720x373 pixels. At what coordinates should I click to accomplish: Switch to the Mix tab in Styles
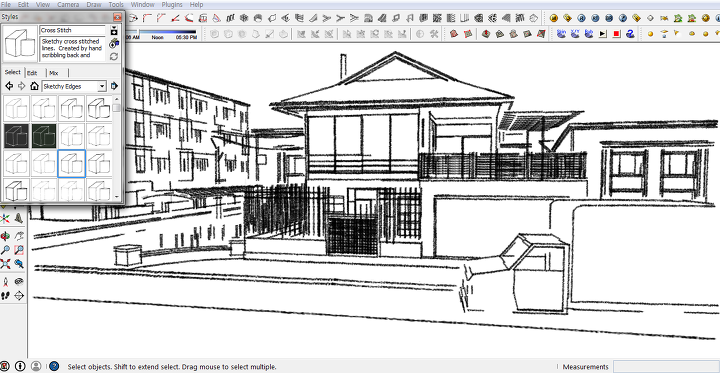(54, 73)
